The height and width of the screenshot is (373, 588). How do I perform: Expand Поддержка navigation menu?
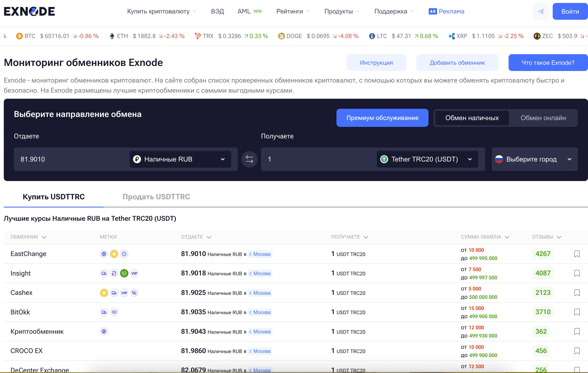[394, 12]
